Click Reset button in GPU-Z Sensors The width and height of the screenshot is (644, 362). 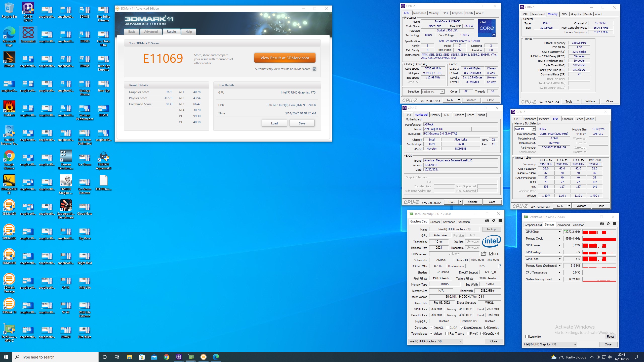[610, 337]
